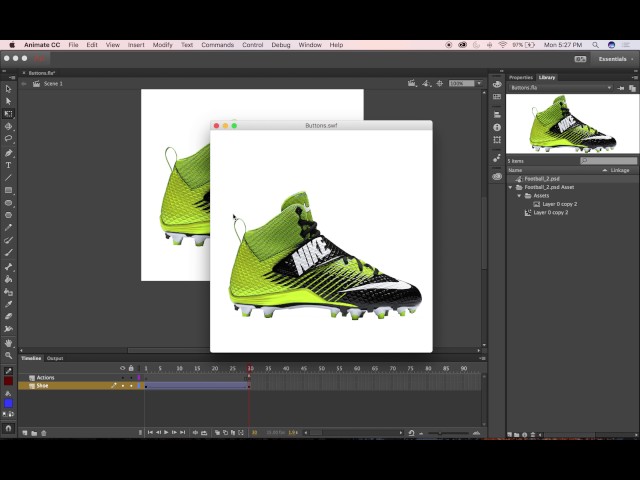
Task: Open the Library panel options menu
Action: (x=634, y=77)
